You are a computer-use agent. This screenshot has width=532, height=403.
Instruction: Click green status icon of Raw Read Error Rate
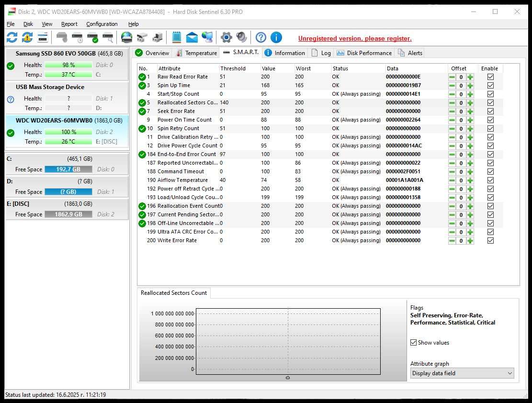point(142,77)
